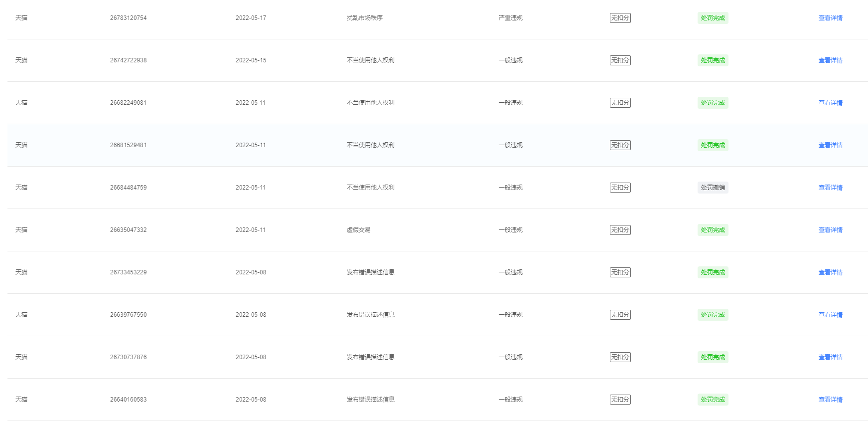
Task: Select violation number 26783120754
Action: [128, 18]
